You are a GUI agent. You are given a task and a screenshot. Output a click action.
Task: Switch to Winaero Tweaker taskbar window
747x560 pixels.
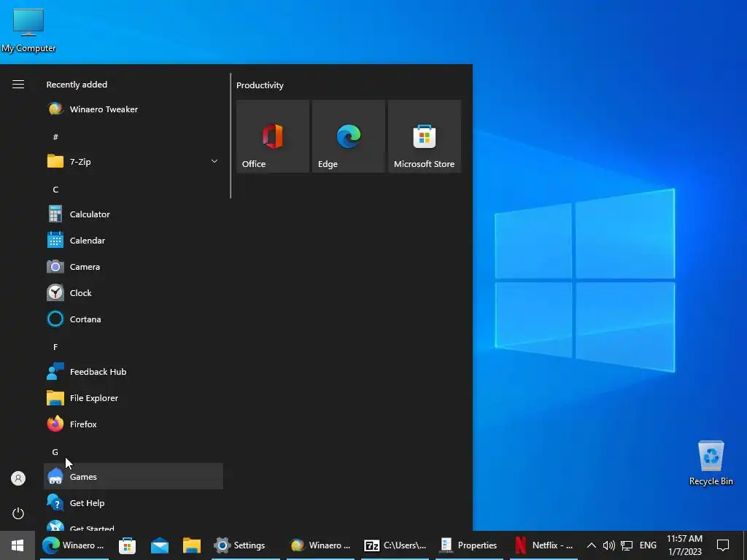pyautogui.click(x=320, y=545)
